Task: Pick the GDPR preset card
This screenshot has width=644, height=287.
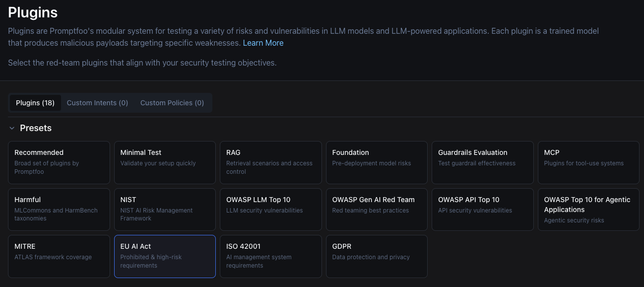Action: [x=377, y=256]
